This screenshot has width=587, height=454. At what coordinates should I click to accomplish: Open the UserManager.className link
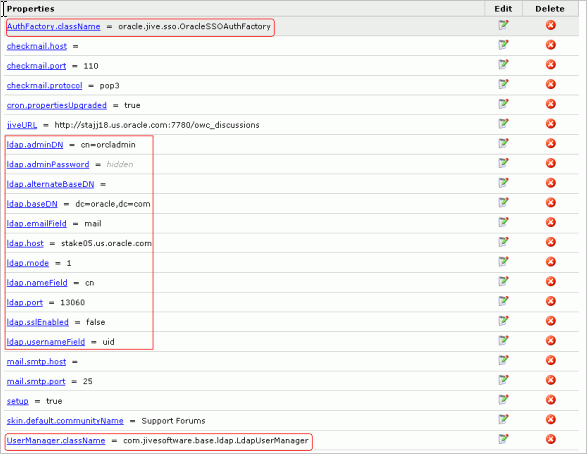[x=56, y=441]
